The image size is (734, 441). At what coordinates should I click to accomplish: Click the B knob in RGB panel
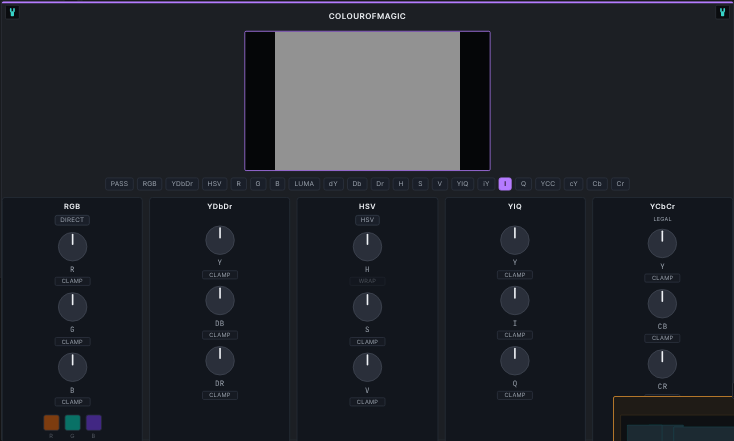point(73,368)
